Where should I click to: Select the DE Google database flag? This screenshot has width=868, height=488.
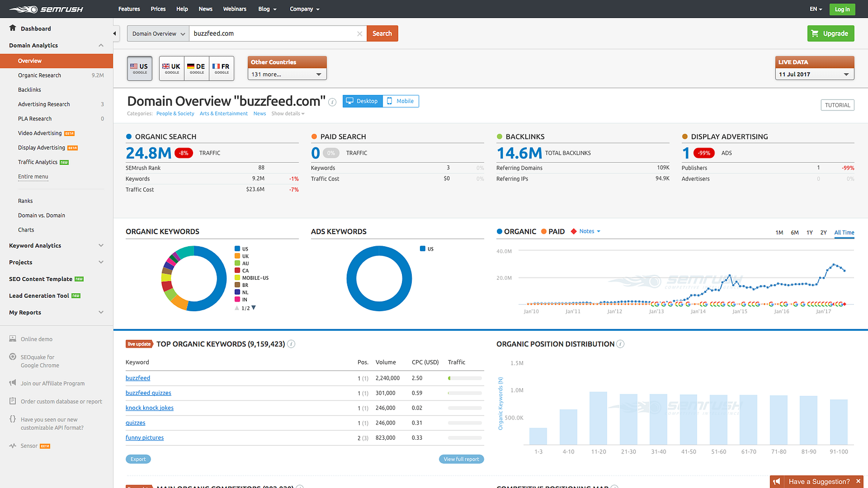pos(196,68)
